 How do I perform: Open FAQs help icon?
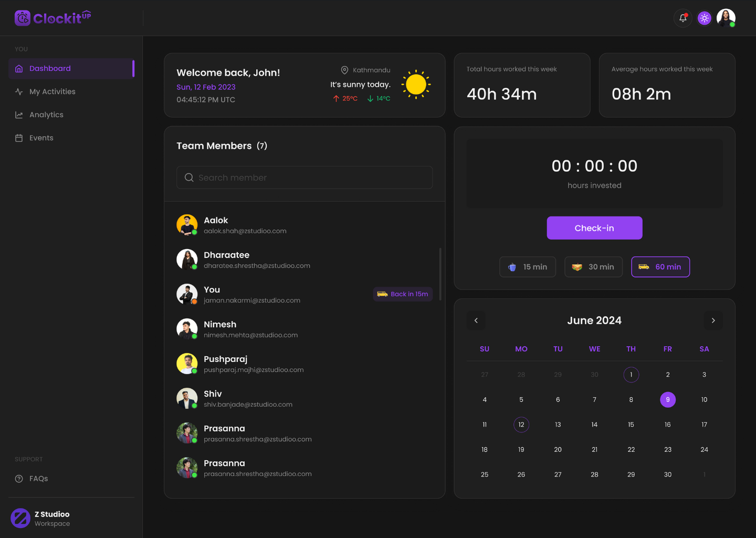click(19, 479)
